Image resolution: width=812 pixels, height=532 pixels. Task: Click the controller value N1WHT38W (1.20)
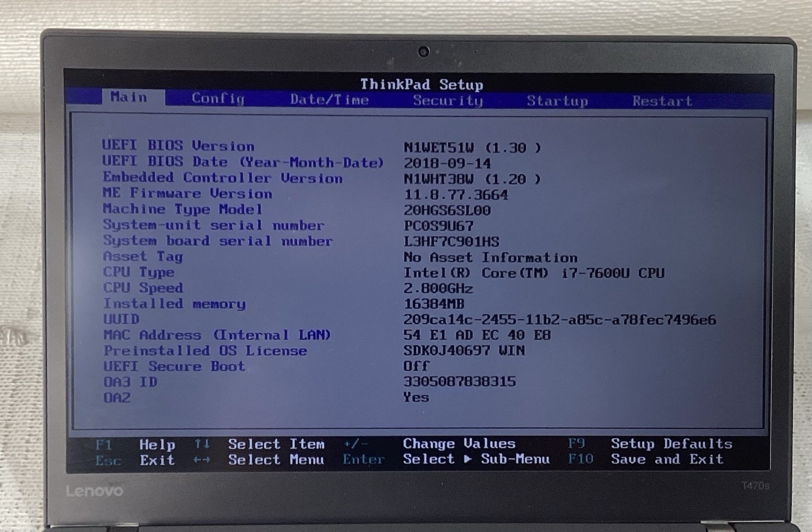click(x=472, y=179)
